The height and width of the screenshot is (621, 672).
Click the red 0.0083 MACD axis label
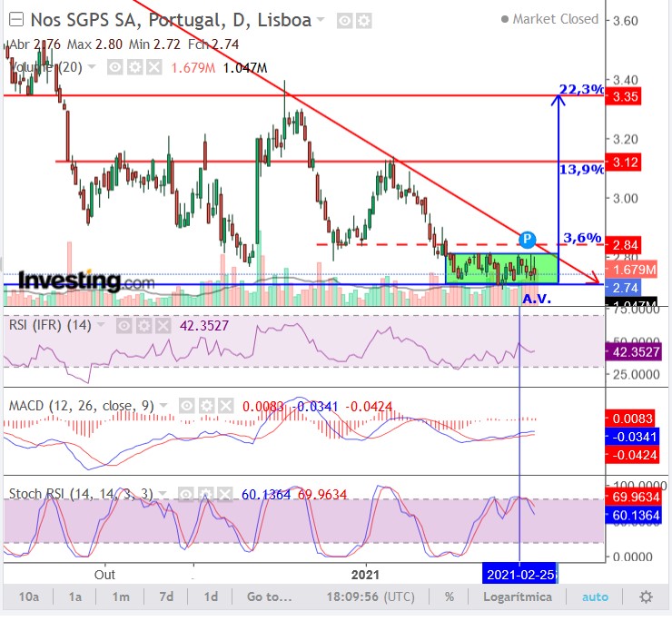pos(630,419)
